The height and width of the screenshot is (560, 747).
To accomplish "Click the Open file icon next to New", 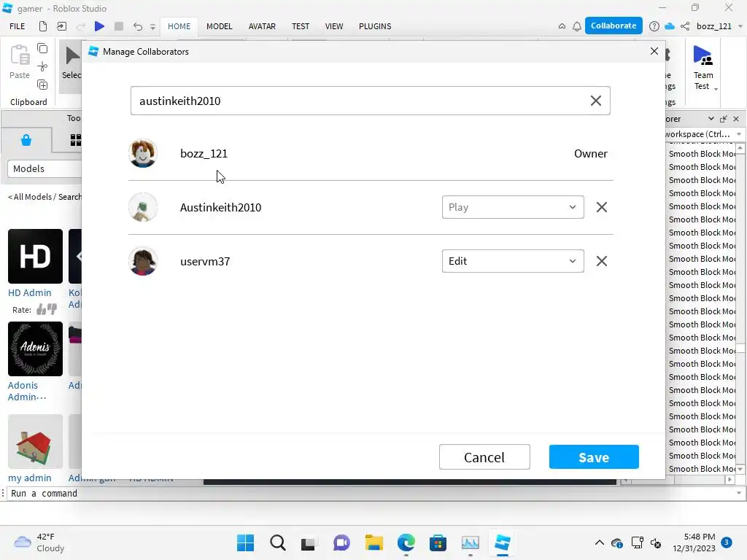I will click(x=61, y=26).
